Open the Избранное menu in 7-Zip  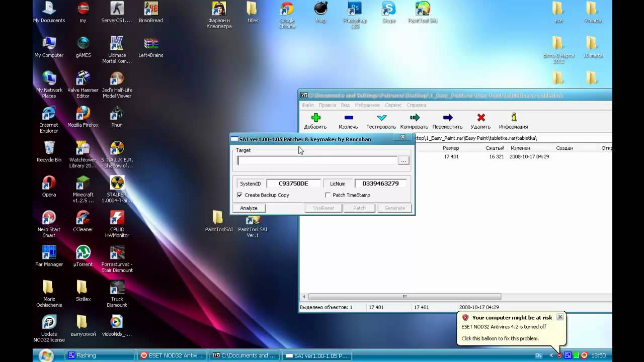pyautogui.click(x=367, y=105)
